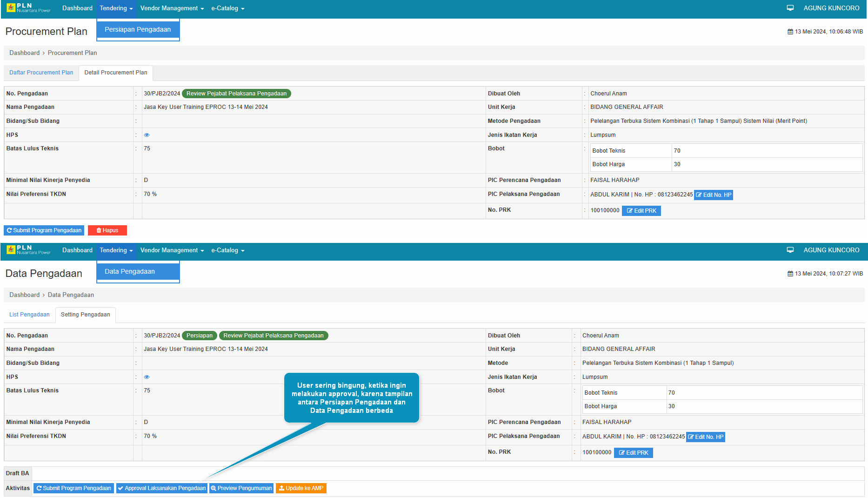Open e-Catalog dropdown in second navbar
Viewport: 868px width, 498px height.
[227, 250]
